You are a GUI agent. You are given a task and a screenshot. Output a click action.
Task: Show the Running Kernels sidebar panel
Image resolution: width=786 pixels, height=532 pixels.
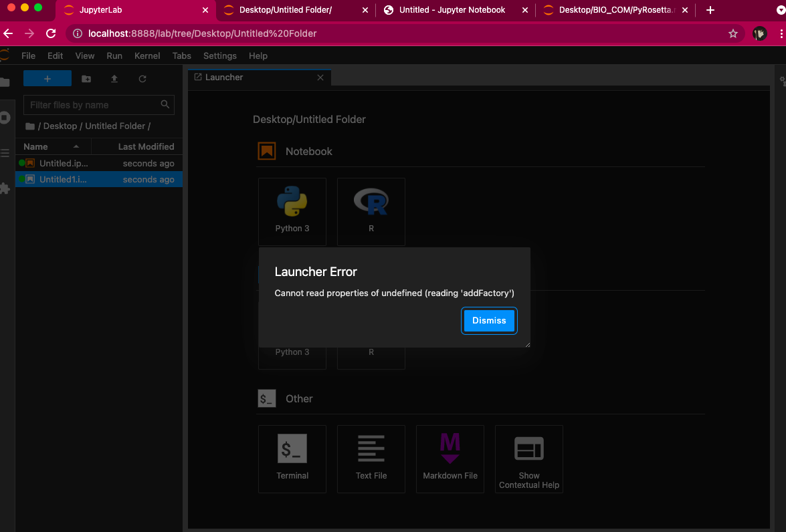coord(7,117)
